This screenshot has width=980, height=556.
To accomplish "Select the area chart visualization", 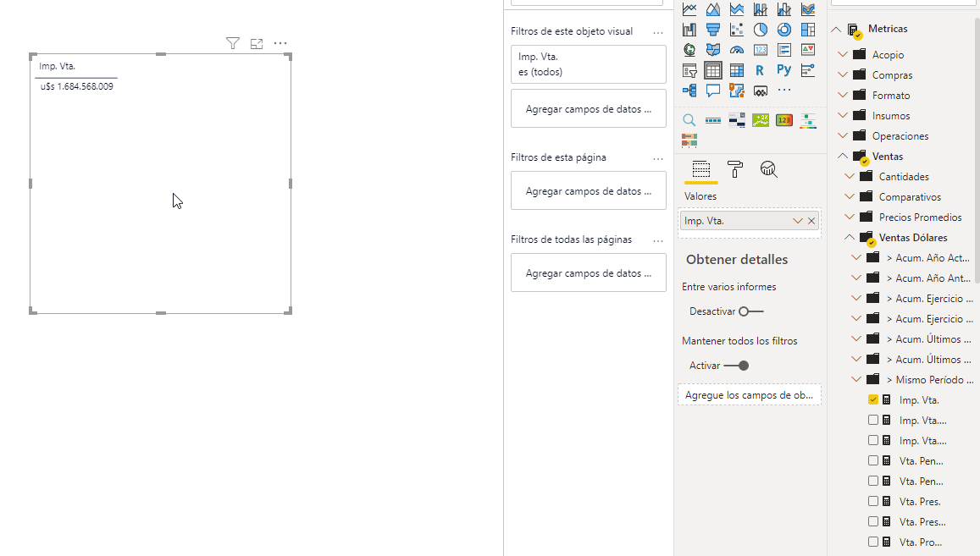I will point(713,9).
